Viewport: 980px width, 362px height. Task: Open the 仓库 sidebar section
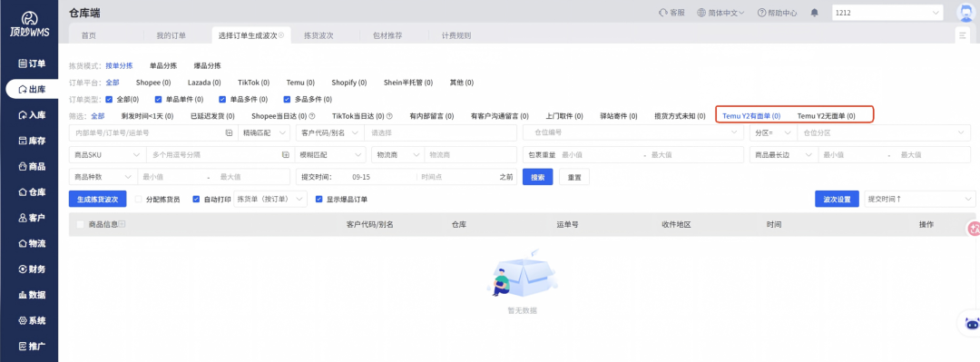click(x=32, y=192)
